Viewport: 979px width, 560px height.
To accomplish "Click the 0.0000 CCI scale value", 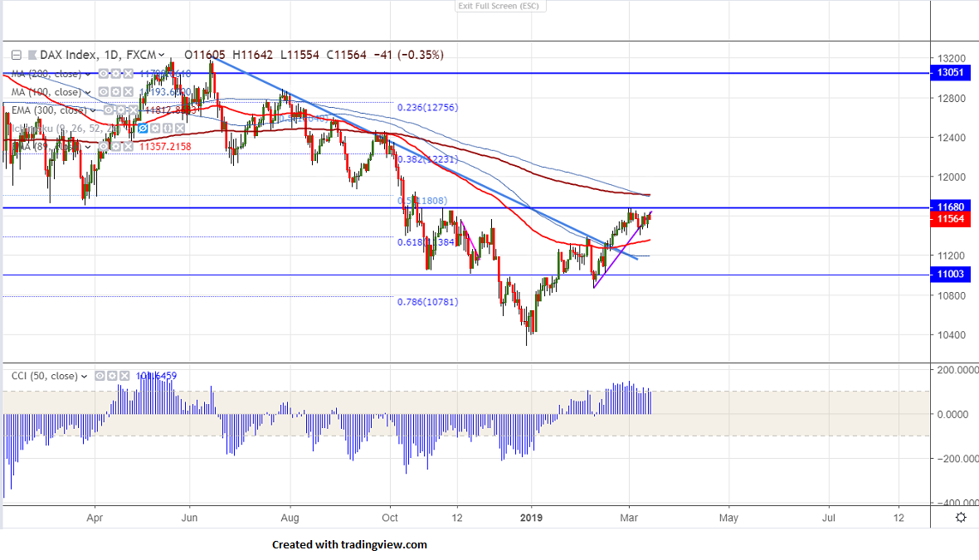I will pos(952,415).
